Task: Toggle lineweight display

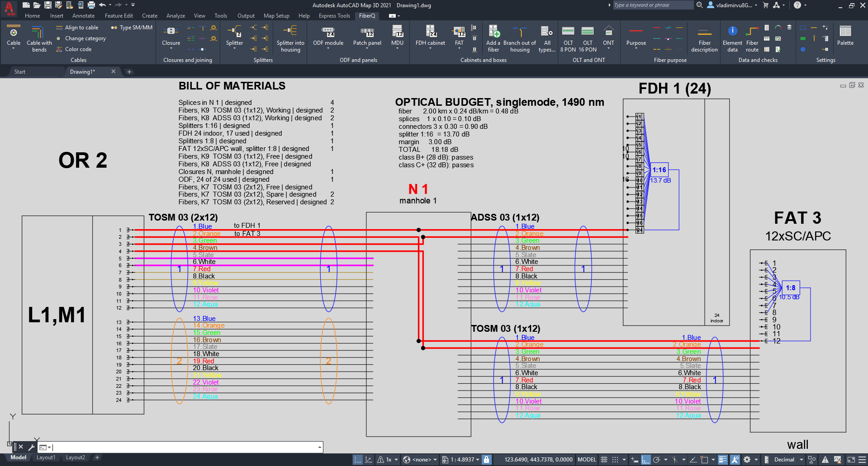Action: 722,460
